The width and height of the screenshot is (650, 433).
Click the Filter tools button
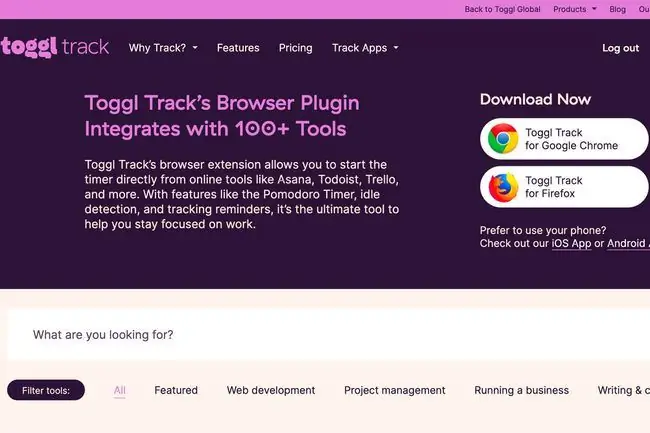(46, 390)
